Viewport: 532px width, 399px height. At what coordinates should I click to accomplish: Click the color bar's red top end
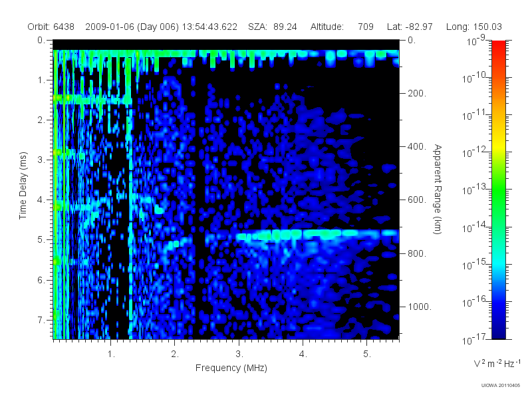(x=499, y=46)
